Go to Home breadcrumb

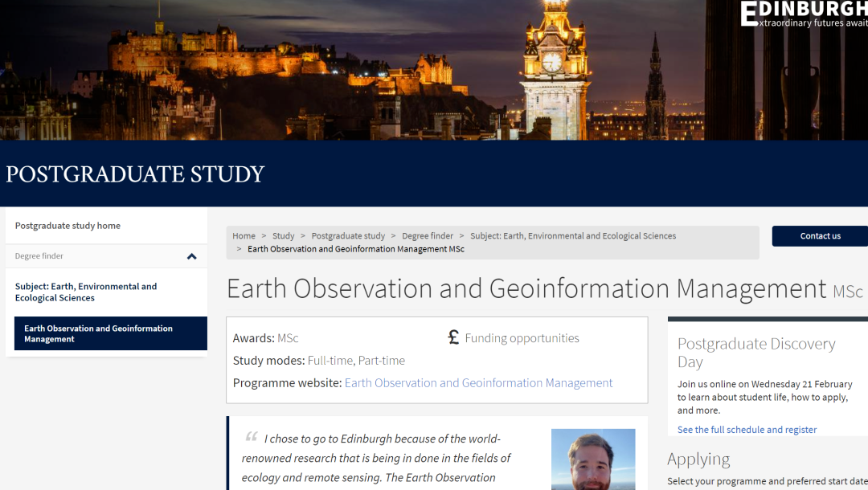[x=244, y=235]
